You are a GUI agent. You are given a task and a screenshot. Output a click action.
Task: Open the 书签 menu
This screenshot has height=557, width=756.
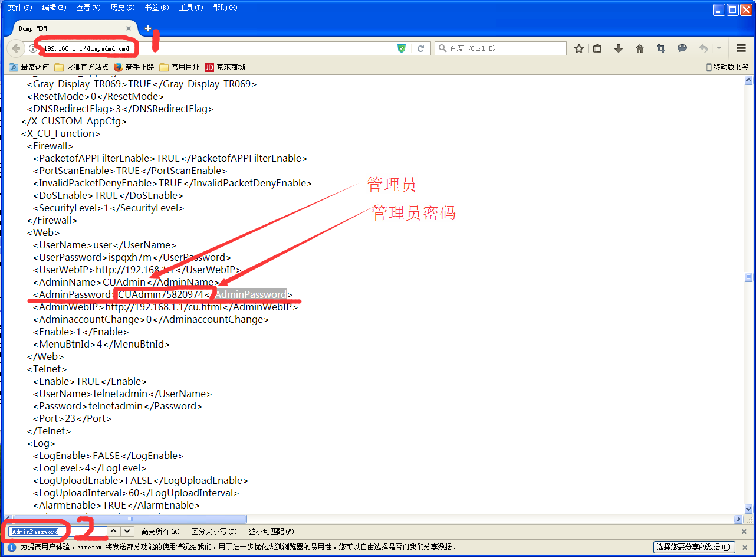point(156,8)
